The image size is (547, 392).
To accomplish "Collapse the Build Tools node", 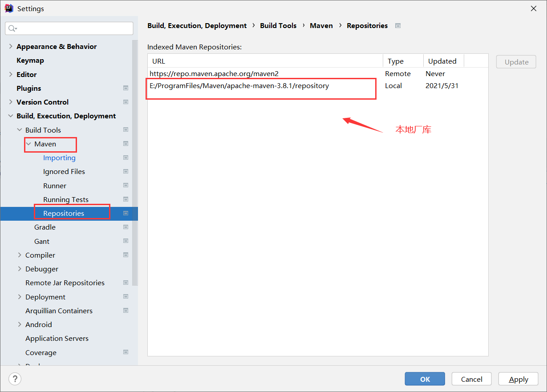I will (x=20, y=130).
